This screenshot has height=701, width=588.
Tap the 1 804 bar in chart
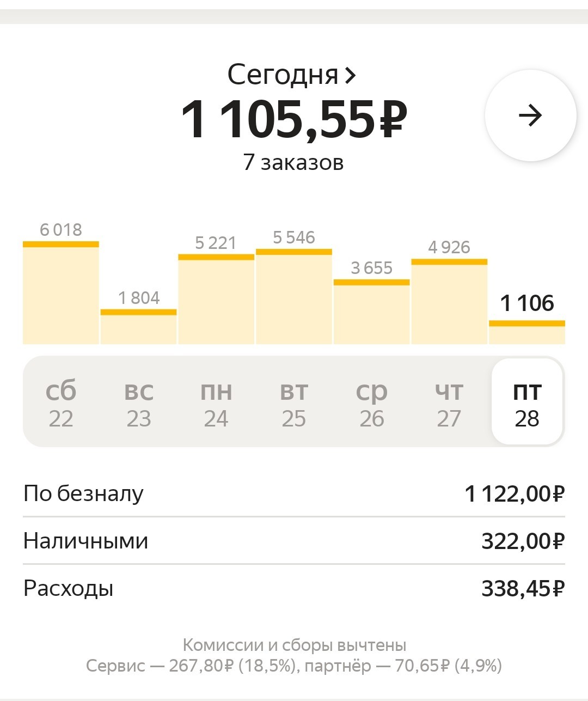pyautogui.click(x=139, y=327)
